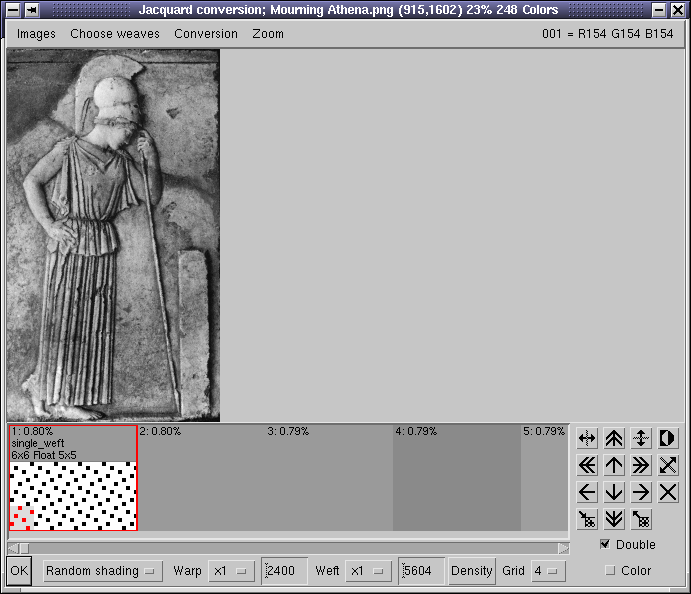Click the single right arrow icon

click(x=641, y=492)
